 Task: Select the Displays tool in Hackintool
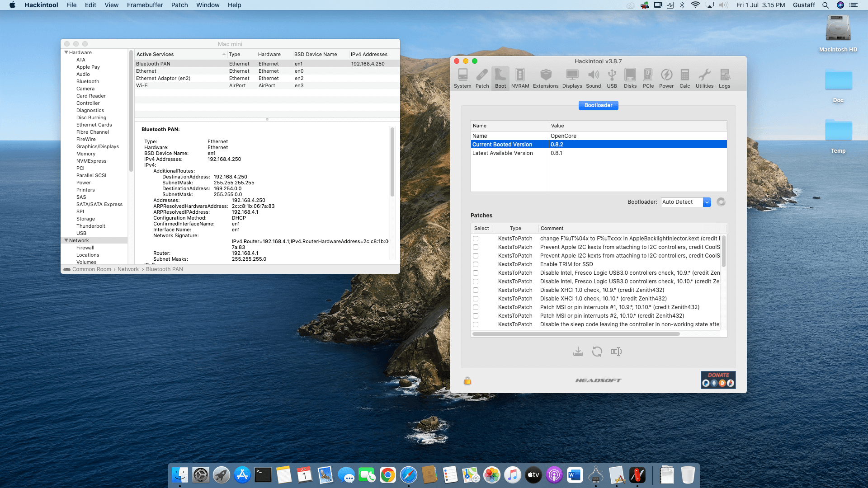point(572,78)
